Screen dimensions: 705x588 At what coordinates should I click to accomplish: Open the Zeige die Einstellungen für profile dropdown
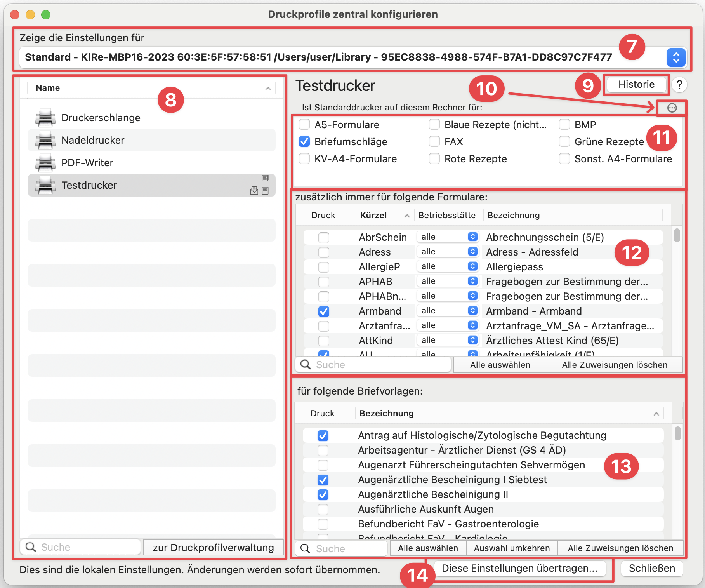[676, 57]
